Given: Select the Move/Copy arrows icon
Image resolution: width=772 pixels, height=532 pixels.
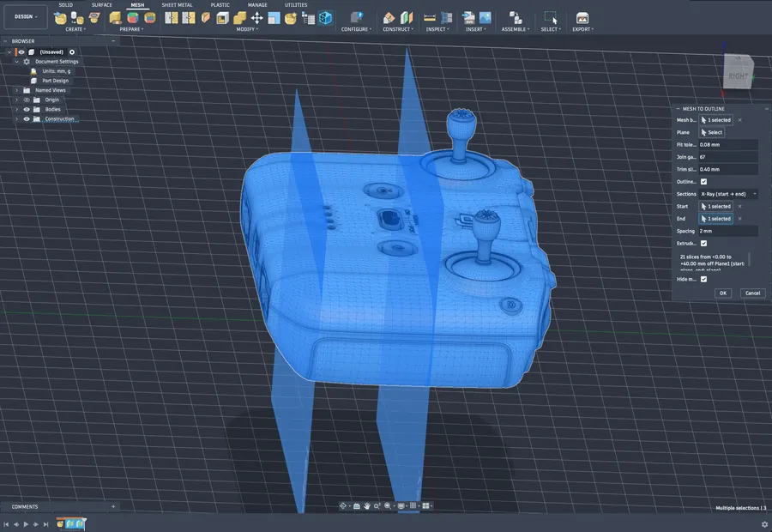Looking at the screenshot, I should click(257, 18).
